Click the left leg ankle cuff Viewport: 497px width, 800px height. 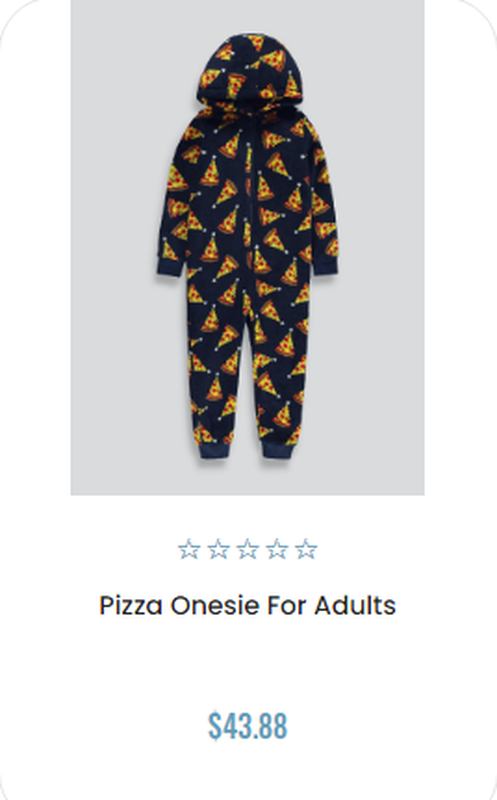213,450
